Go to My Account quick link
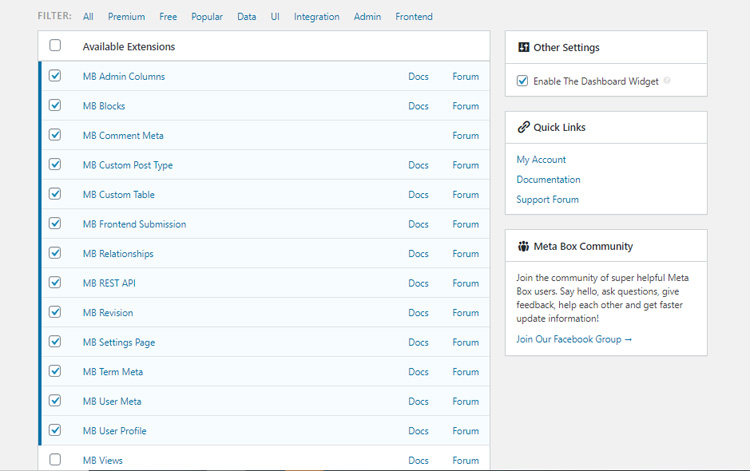750x471 pixels. point(541,160)
